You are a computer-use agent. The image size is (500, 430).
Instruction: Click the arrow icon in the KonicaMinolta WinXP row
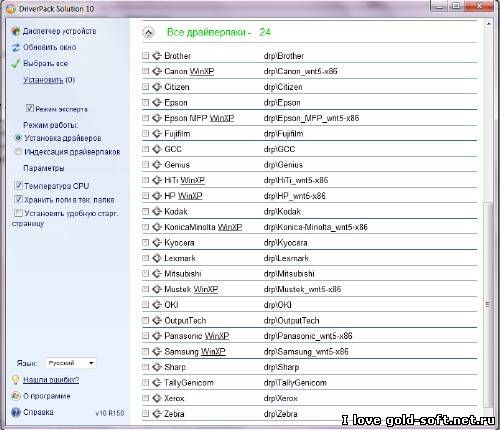(157, 227)
